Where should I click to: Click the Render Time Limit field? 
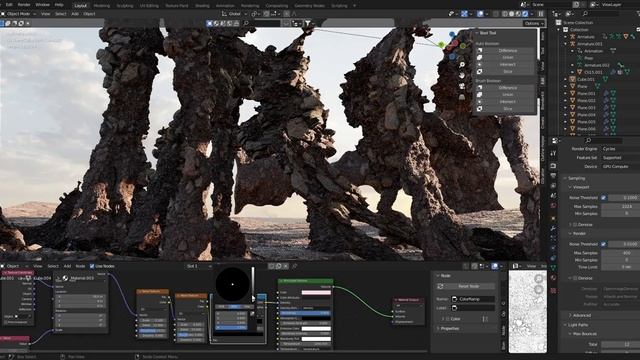click(621, 267)
